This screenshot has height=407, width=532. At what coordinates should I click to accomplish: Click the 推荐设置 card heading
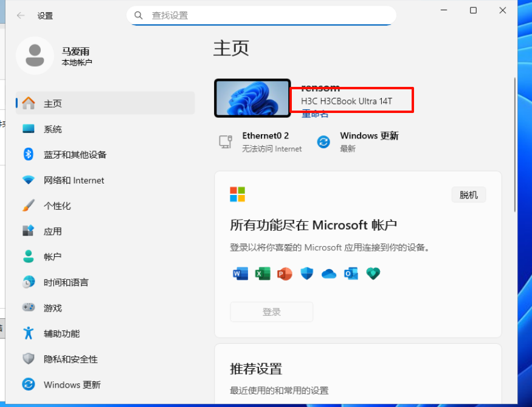(x=256, y=369)
